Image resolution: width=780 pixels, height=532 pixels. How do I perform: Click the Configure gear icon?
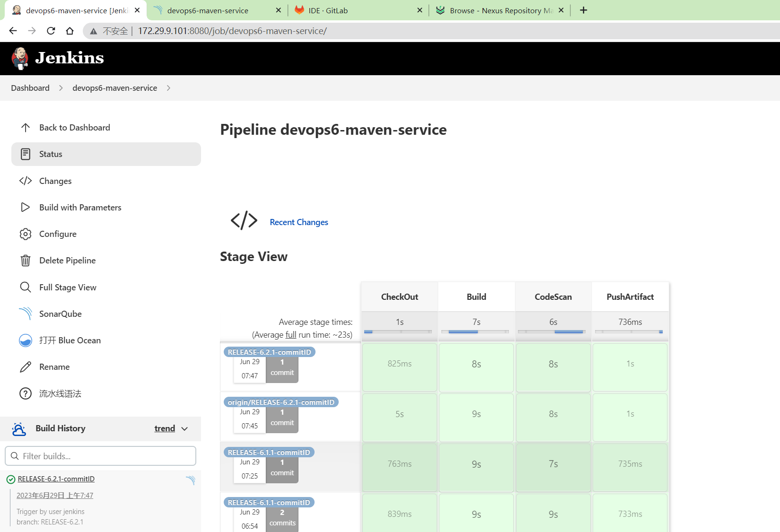coord(26,234)
